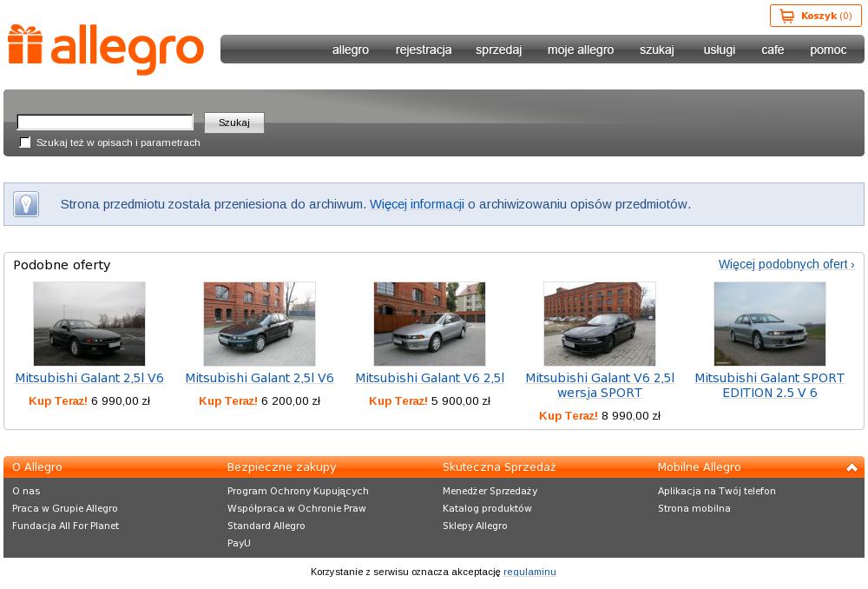Open the 'allegro' item in the navigation bar
Image resolution: width=868 pixels, height=589 pixels.
[x=351, y=50]
